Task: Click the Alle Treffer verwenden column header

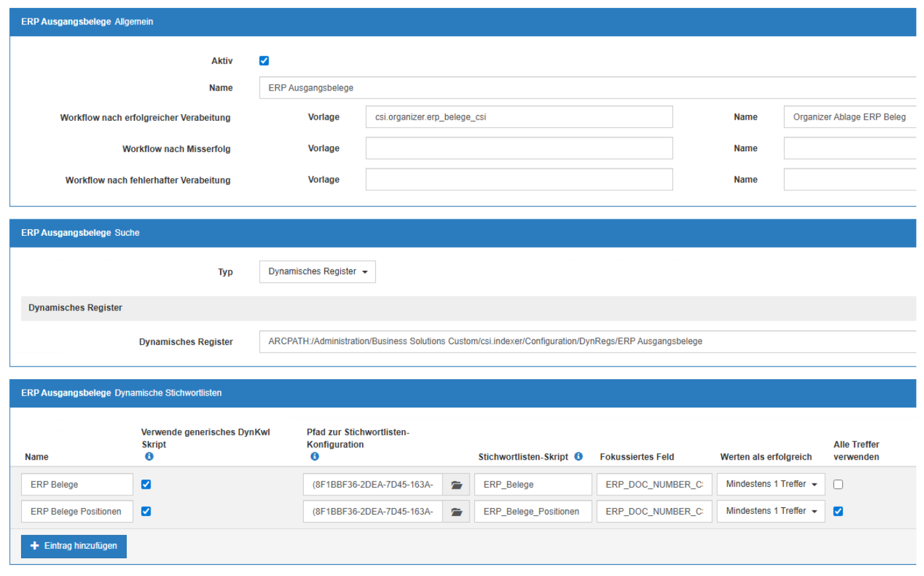Action: tap(856, 450)
